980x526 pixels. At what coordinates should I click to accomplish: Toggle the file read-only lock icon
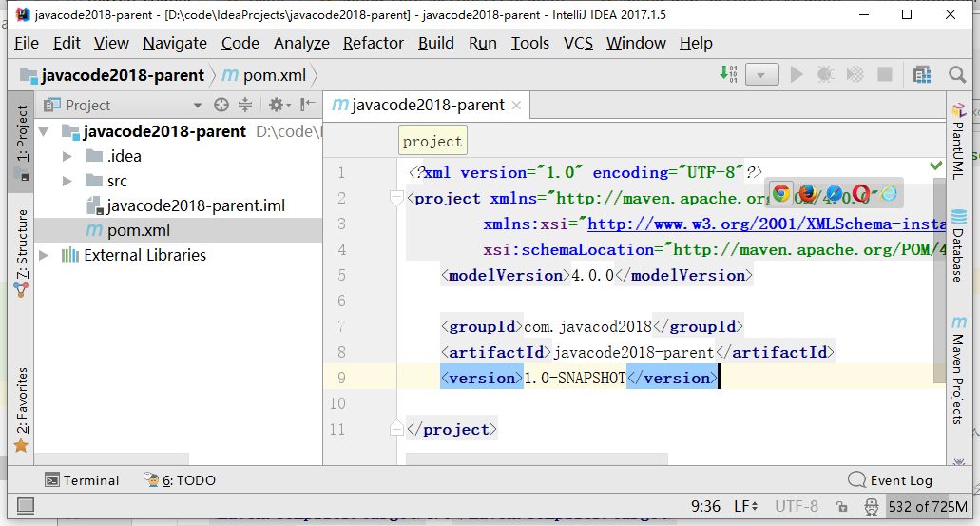coord(842,507)
